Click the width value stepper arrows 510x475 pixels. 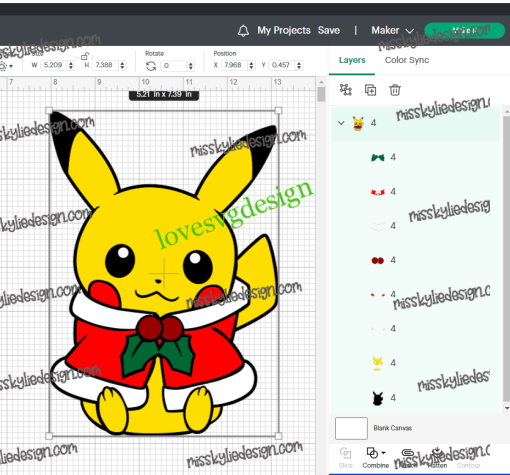pos(71,65)
